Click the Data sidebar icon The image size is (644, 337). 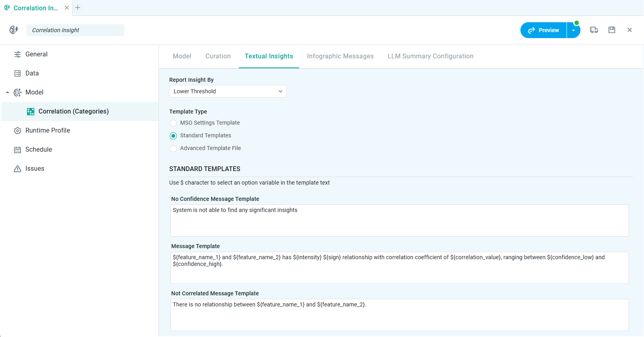click(17, 73)
